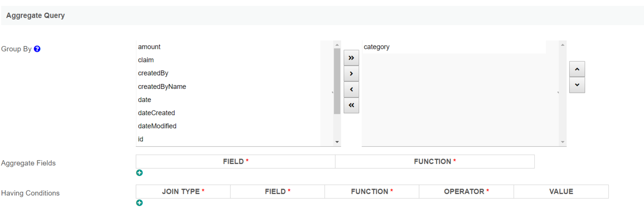The width and height of the screenshot is (644, 208).
Task: Select 'category' in the selected list
Action: 377,47
